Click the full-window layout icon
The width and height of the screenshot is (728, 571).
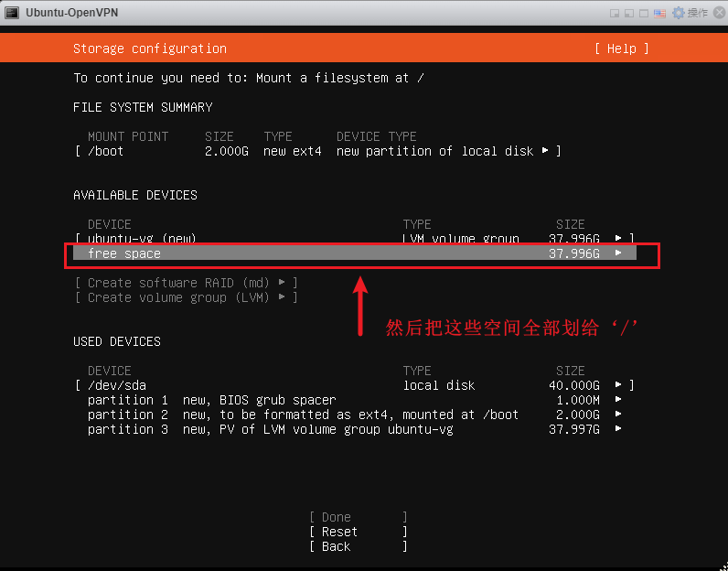pyautogui.click(x=644, y=13)
